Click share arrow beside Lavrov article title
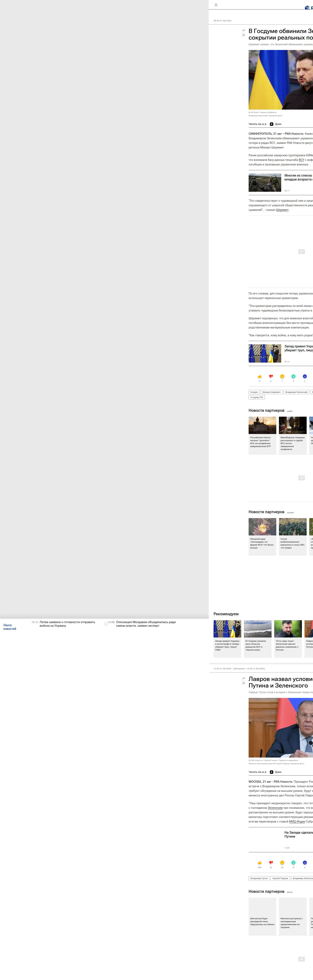 tap(244, 678)
